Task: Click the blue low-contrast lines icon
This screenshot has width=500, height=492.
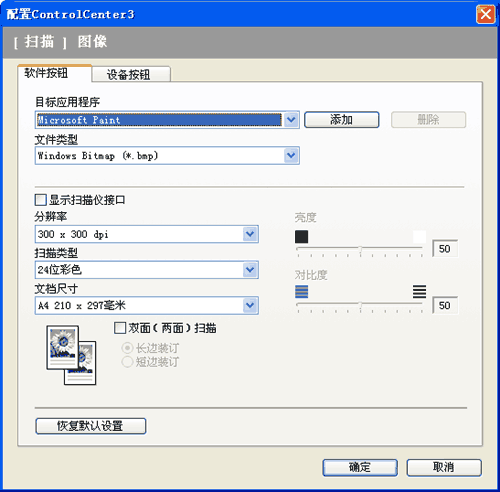Action: 301,292
